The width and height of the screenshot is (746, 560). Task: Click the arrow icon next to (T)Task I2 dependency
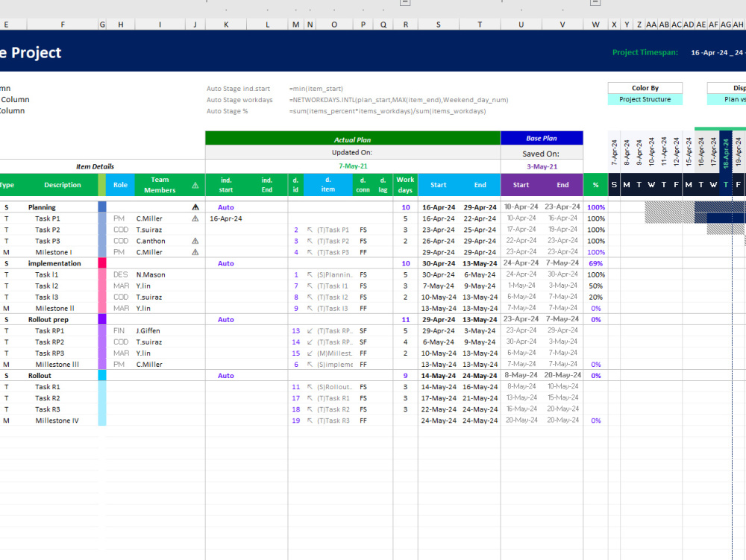[310, 297]
